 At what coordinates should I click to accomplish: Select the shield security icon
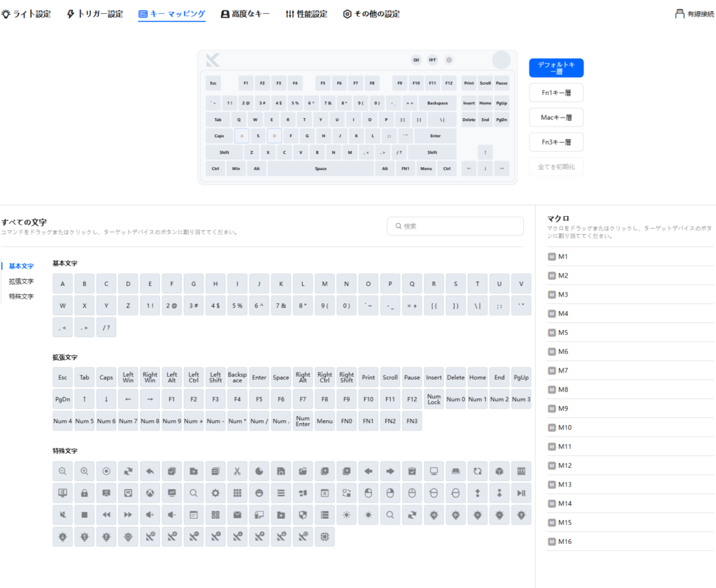pyautogui.click(x=303, y=515)
